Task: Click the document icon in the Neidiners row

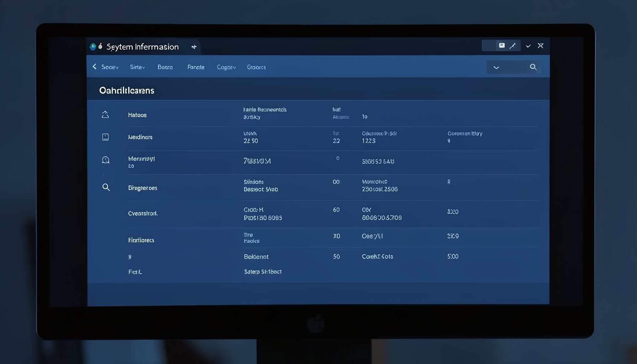Action: [x=106, y=137]
